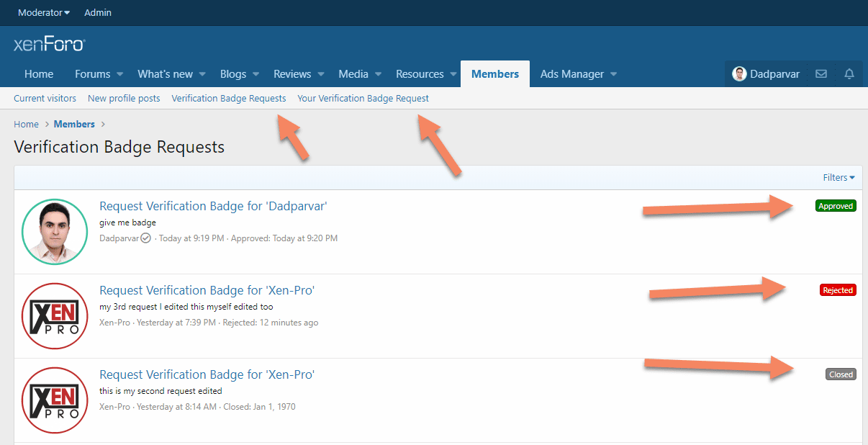The image size is (868, 445).
Task: Expand the Ads Manager submenu arrow
Action: (x=614, y=74)
